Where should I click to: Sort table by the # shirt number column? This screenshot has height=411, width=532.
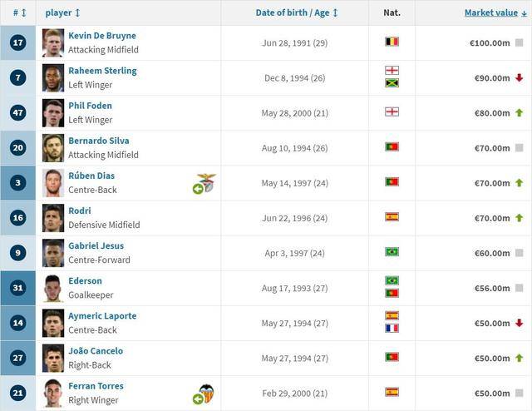19,13
